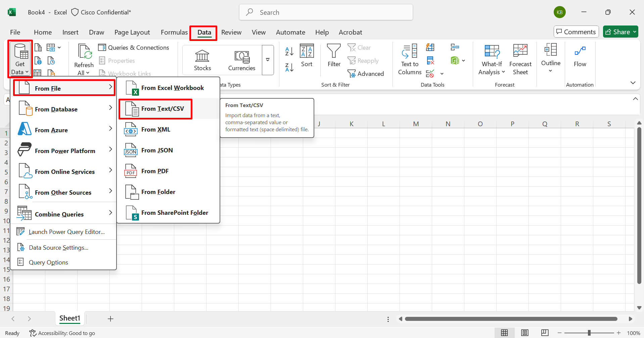Click the Data Model green icon
Viewport: 644px width, 338px height.
(x=455, y=61)
